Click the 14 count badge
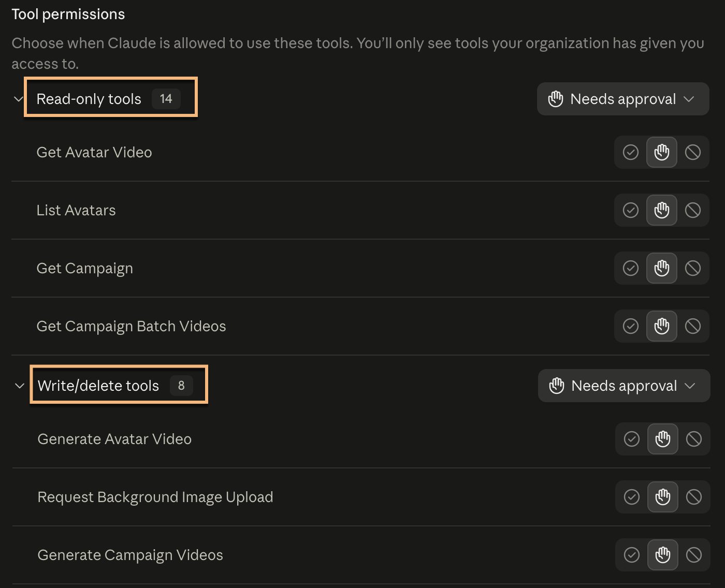Image resolution: width=725 pixels, height=588 pixels. pos(166,99)
